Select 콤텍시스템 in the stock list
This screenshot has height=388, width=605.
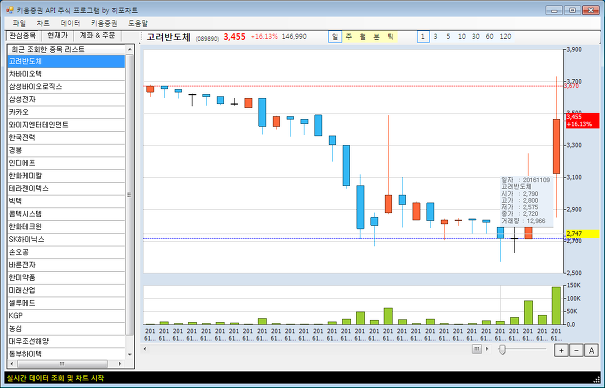[x=66, y=214]
